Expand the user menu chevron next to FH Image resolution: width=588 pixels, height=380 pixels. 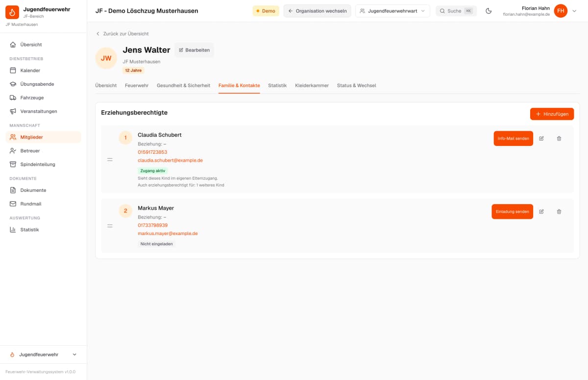(x=574, y=11)
